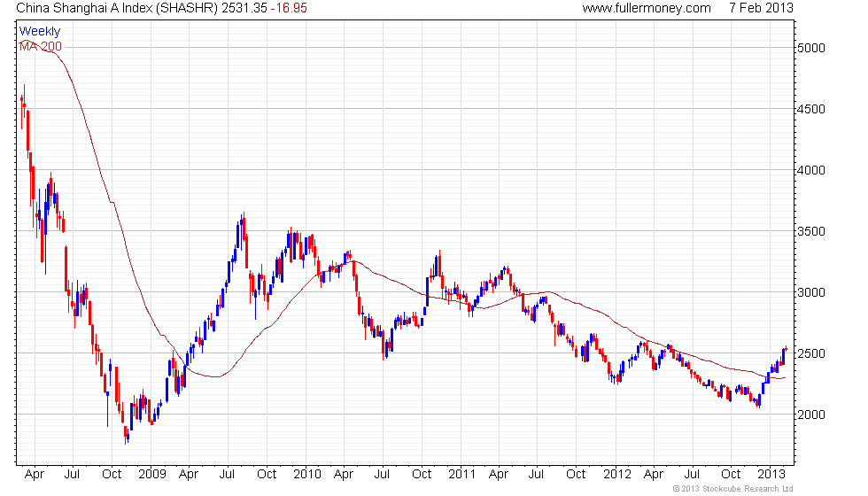This screenshot has width=868, height=496.
Task: Click the change value -16.95
Action: (x=289, y=8)
